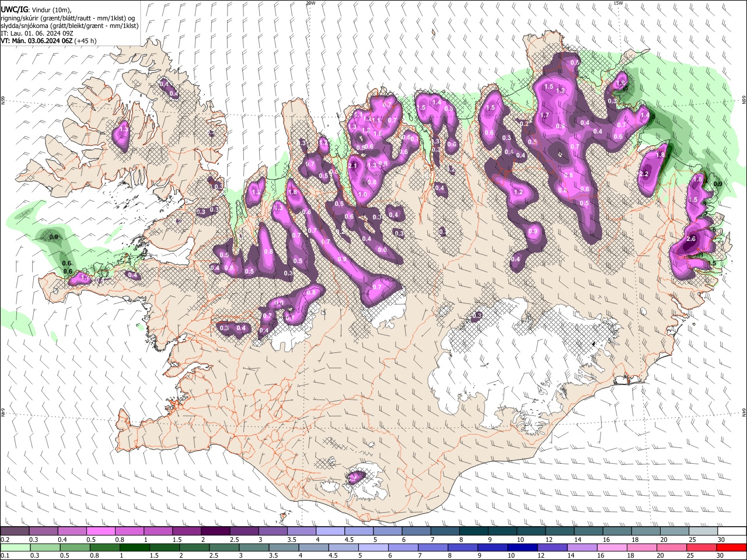The height and width of the screenshot is (560, 747).
Task: Pick the darkest green swatch at 1, lower row
Action: tap(134, 547)
